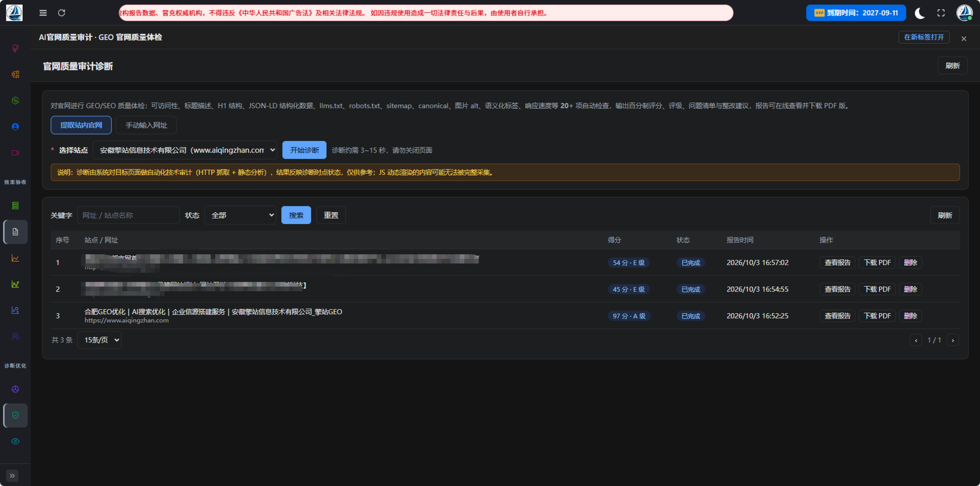Download PDF for the 54 分 E 级 row
This screenshot has width=980, height=486.
pos(877,263)
